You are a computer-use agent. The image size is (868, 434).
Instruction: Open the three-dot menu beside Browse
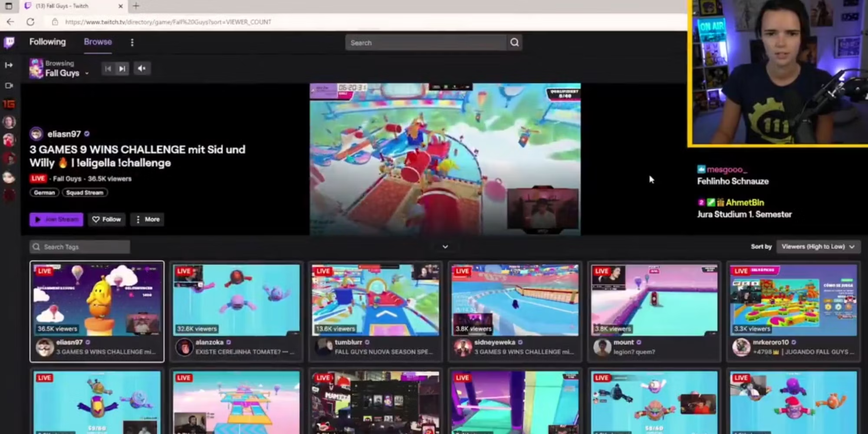click(132, 43)
